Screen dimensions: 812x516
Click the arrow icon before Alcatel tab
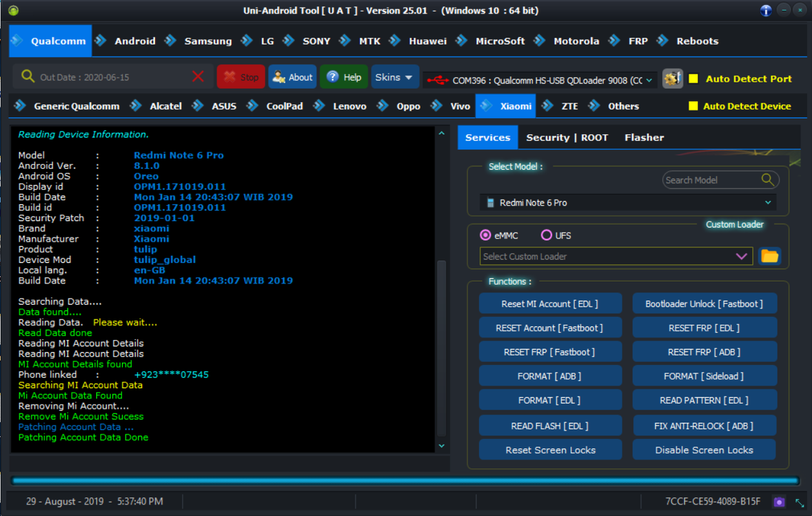tap(136, 106)
